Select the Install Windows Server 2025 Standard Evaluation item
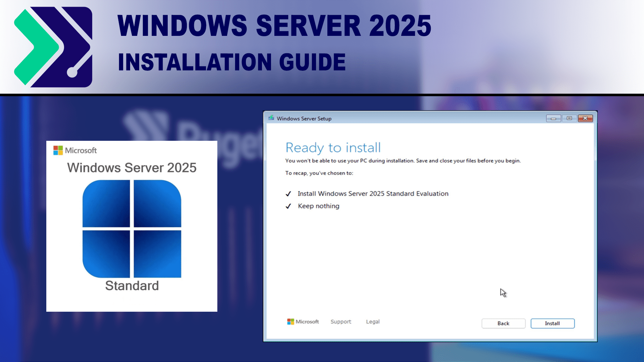Screen dimensions: 644x362 [x=372, y=194]
